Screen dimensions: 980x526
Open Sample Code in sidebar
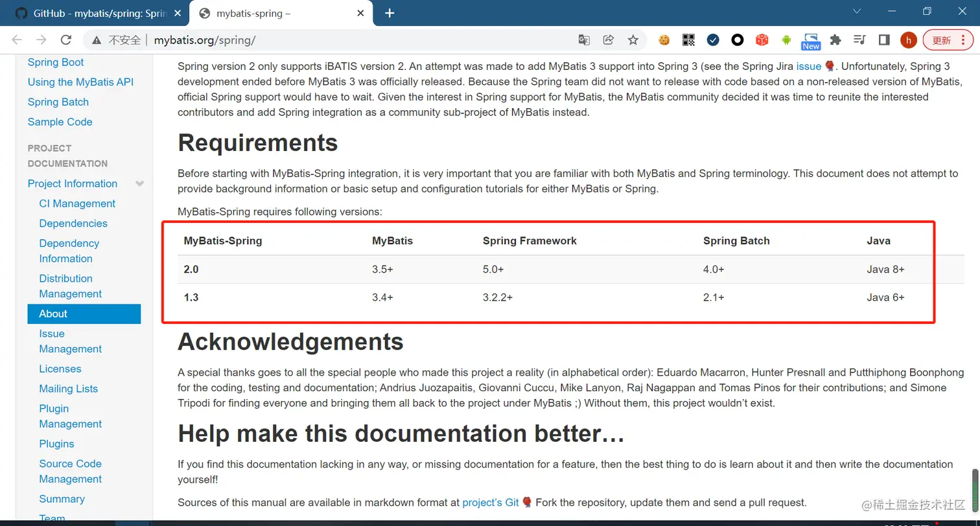click(x=60, y=122)
